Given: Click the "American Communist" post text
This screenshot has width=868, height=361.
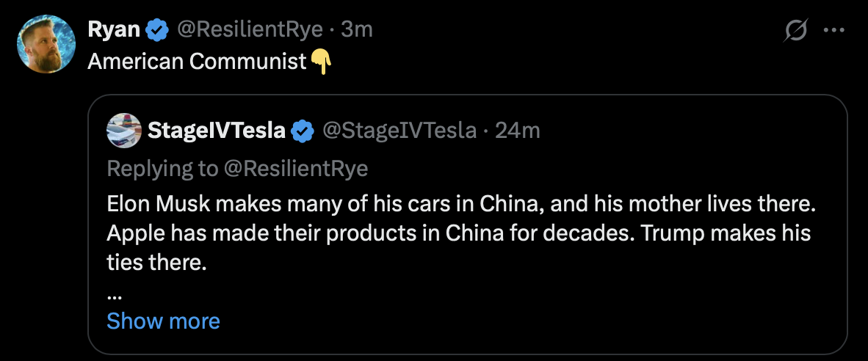Looking at the screenshot, I should [196, 62].
